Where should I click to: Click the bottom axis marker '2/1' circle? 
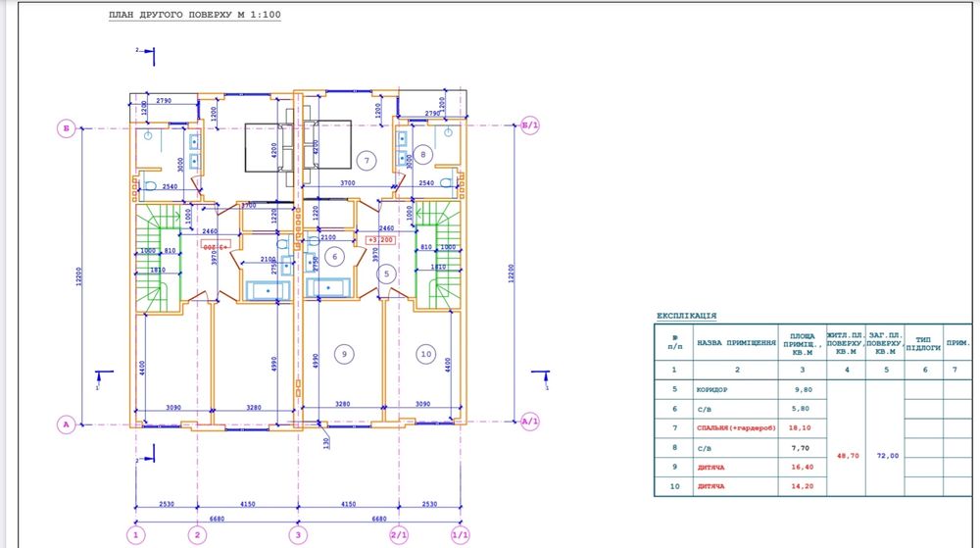(x=399, y=535)
